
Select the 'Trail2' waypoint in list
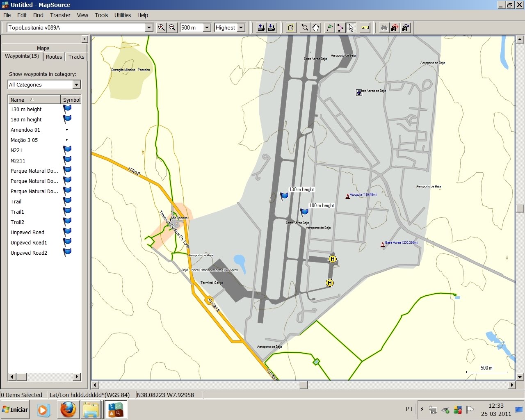(x=45, y=222)
